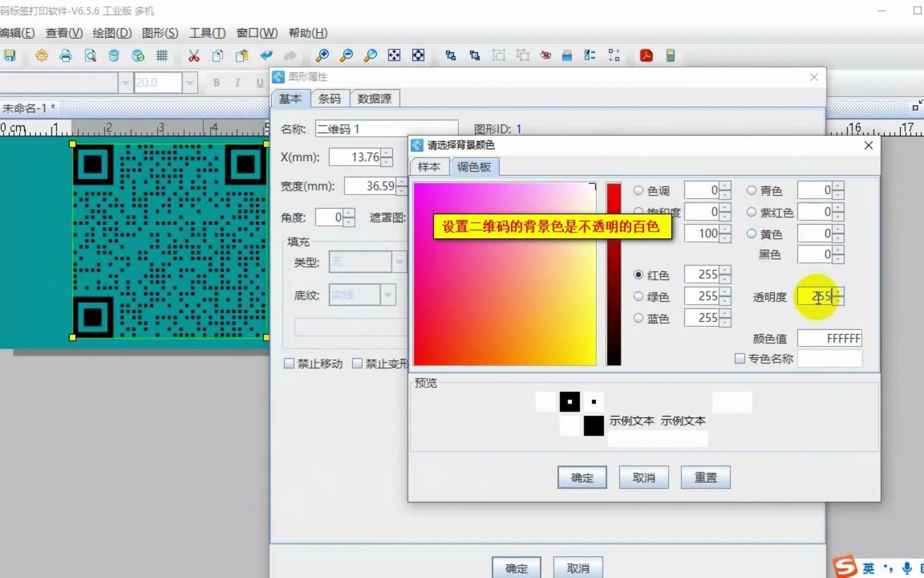Image resolution: width=924 pixels, height=578 pixels.
Task: Open the 绘图(D) menu
Action: point(112,33)
